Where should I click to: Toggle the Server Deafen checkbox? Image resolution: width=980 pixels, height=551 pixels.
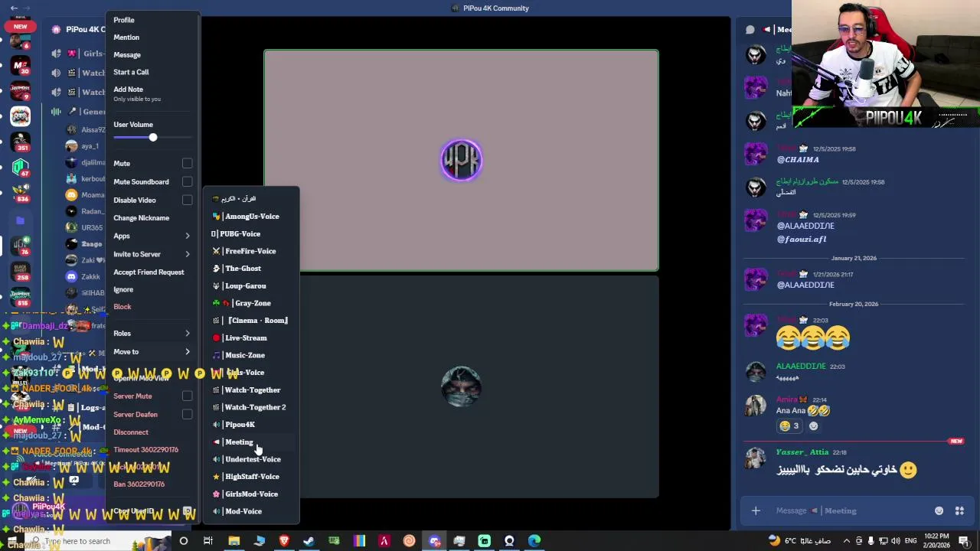187,415
